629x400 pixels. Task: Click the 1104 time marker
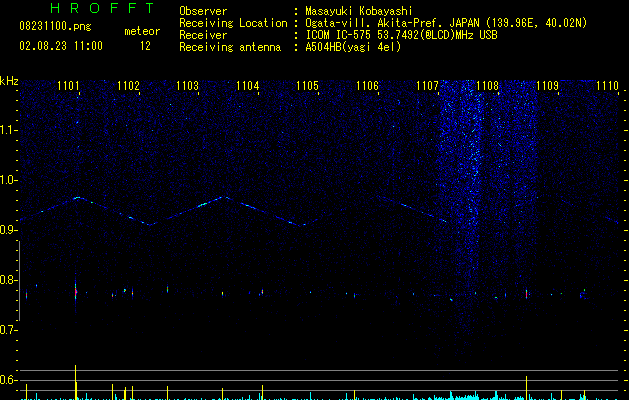click(x=248, y=86)
